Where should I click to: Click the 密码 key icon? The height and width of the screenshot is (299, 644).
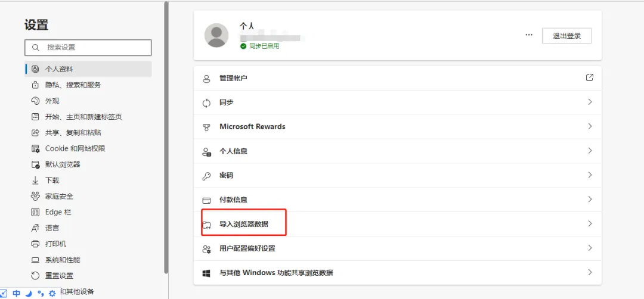(x=206, y=176)
